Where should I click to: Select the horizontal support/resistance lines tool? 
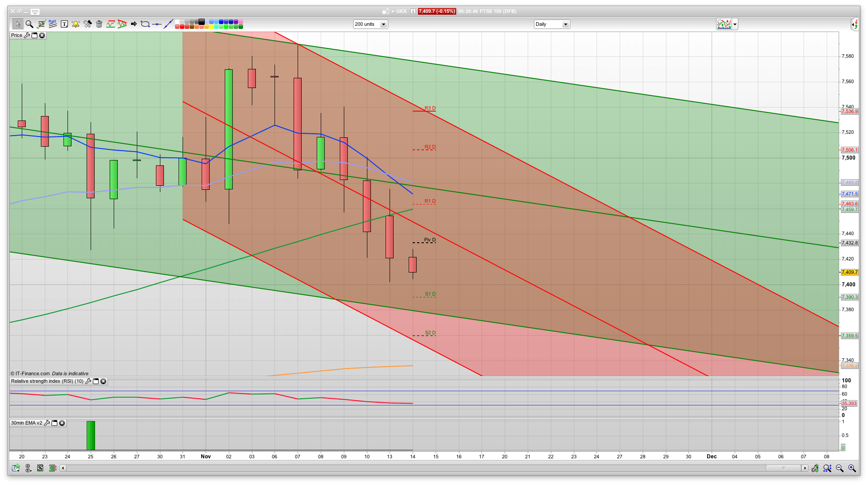coord(111,24)
